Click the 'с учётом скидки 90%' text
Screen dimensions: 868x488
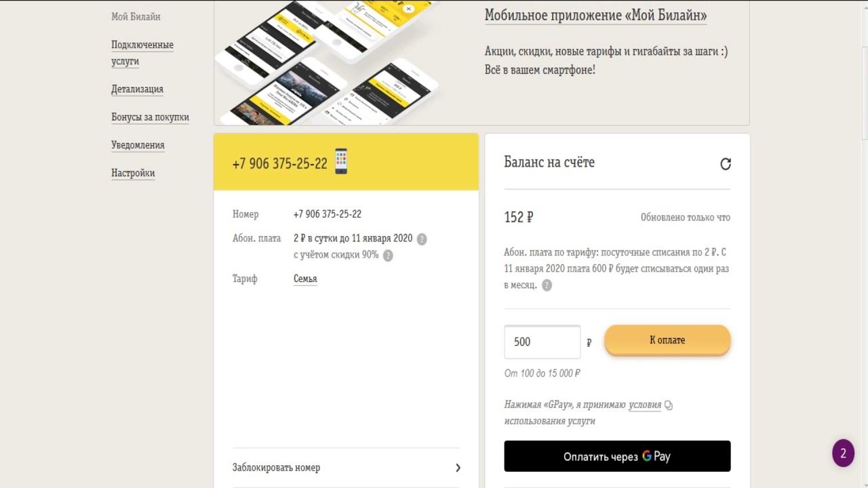336,255
